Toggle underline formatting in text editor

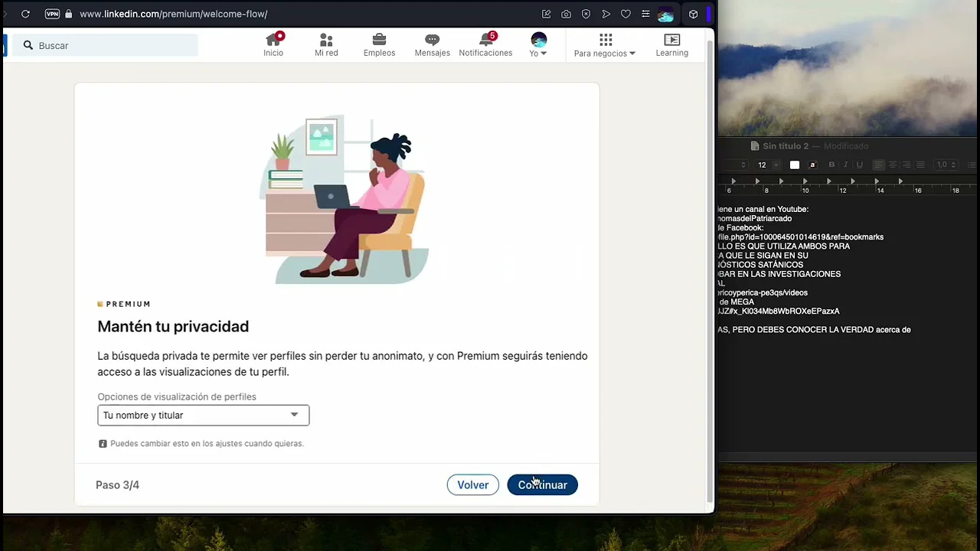tap(859, 165)
